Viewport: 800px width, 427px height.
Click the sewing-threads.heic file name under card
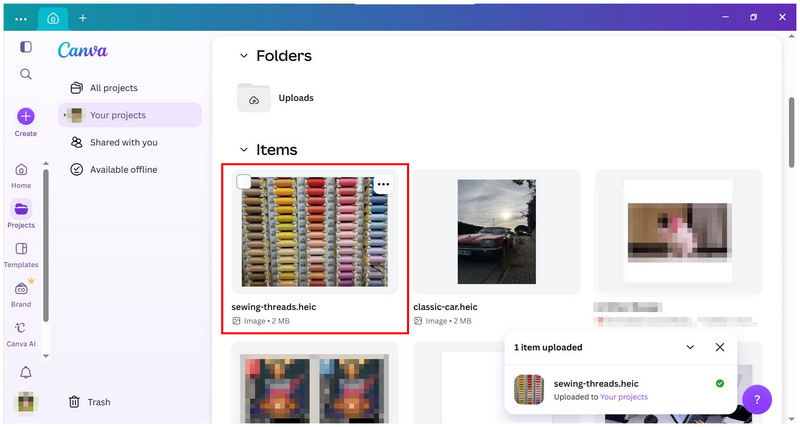274,307
